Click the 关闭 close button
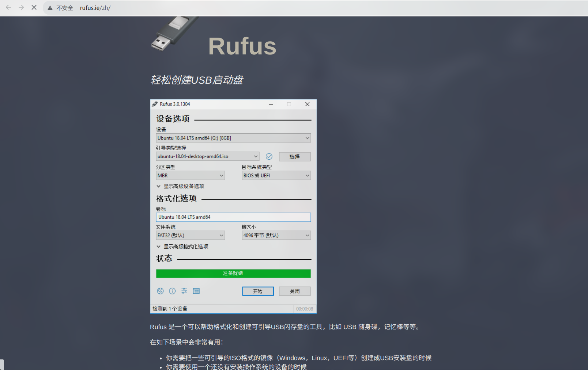Viewport: 588px width, 370px height. (x=295, y=291)
